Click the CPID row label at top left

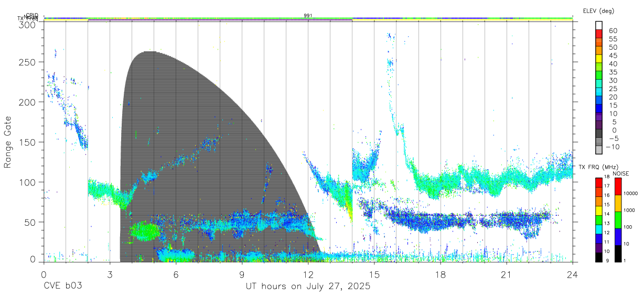31,15
